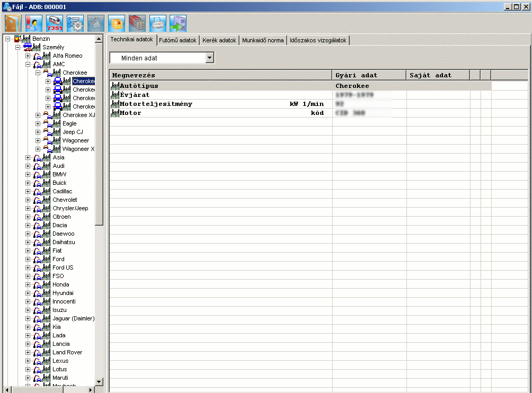Open the Minden adat dropdown
The image size is (532, 393).
pos(209,58)
